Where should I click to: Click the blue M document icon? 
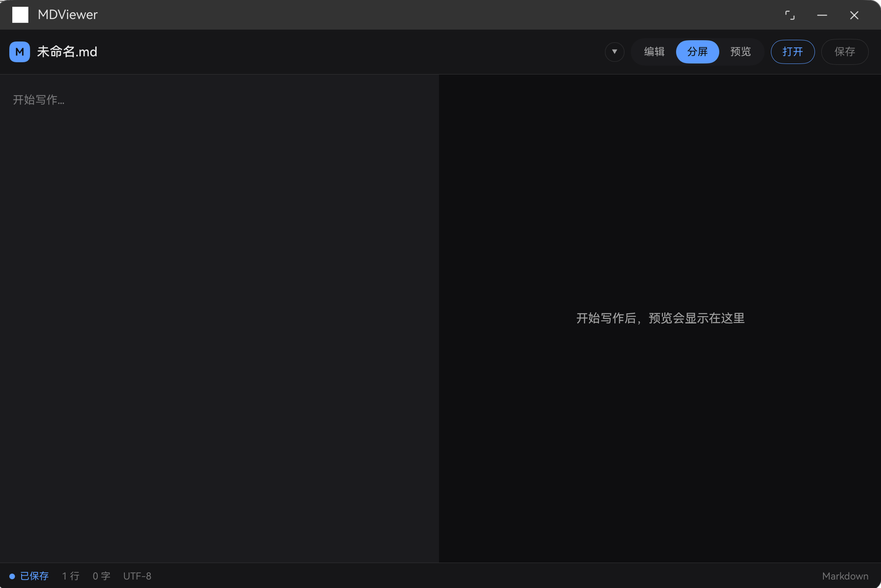[x=20, y=52]
